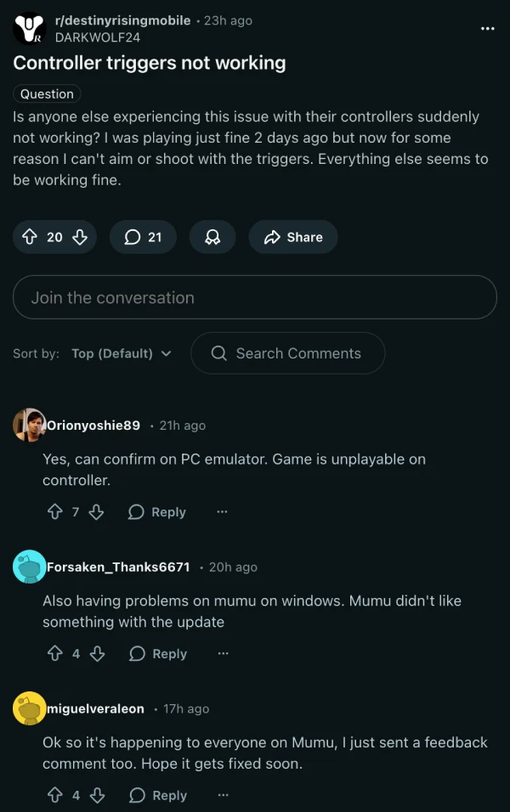The width and height of the screenshot is (510, 812).
Task: Open the award icon under the post
Action: pos(212,237)
